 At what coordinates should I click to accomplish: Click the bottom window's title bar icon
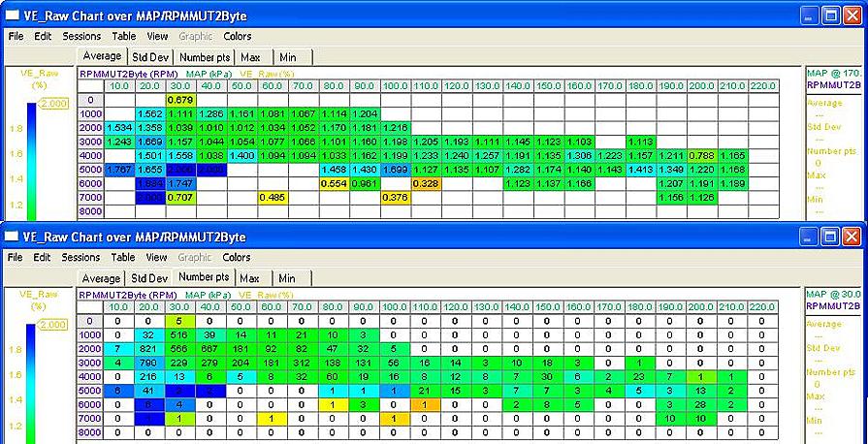click(x=11, y=237)
